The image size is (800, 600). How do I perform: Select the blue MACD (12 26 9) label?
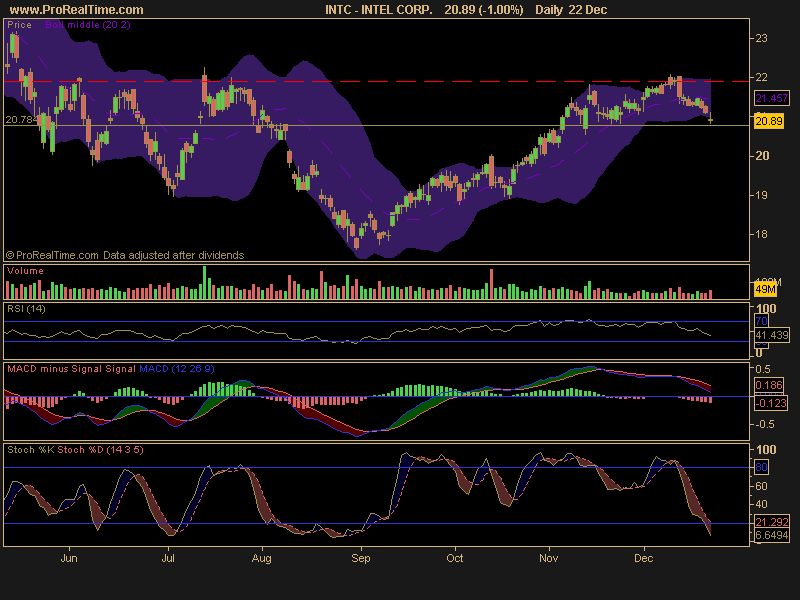pyautogui.click(x=177, y=368)
